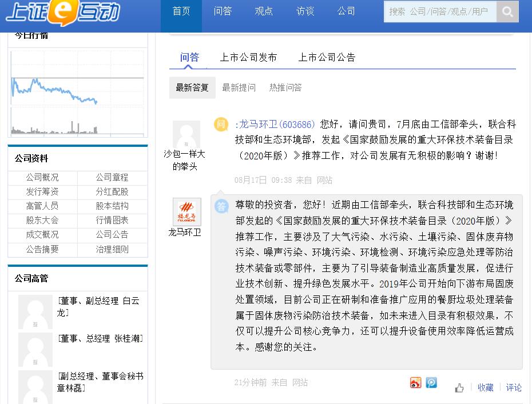Select the 热推问答 filter tab
Screen dimensions: 532x404
coord(285,87)
